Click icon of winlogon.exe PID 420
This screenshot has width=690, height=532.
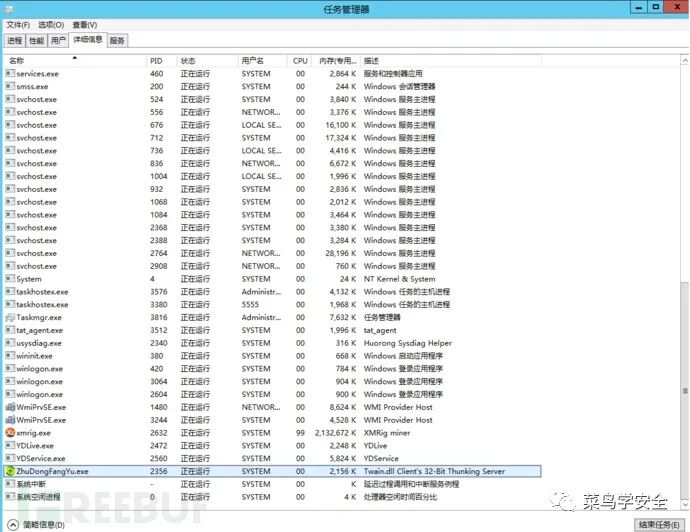10,368
